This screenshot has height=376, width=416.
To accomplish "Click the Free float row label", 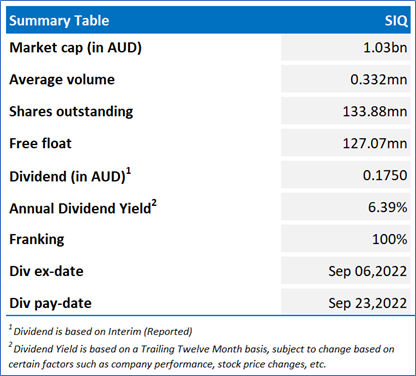I will click(x=40, y=144).
